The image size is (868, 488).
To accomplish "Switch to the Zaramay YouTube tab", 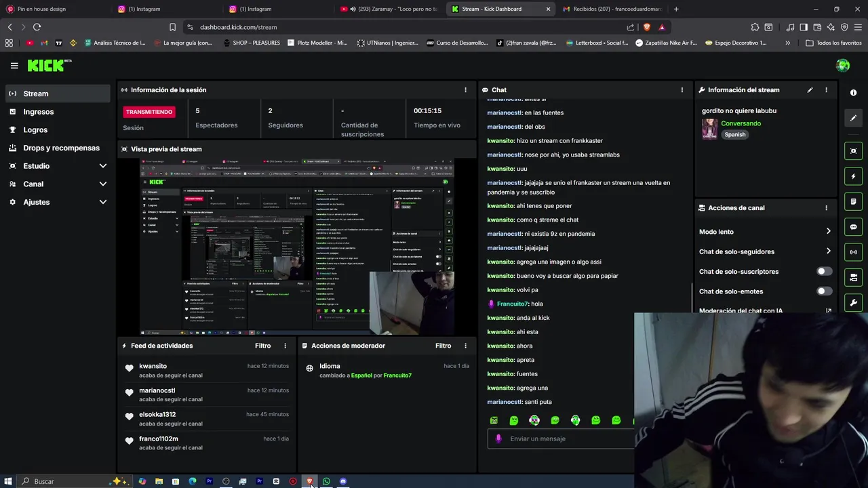I will (388, 9).
